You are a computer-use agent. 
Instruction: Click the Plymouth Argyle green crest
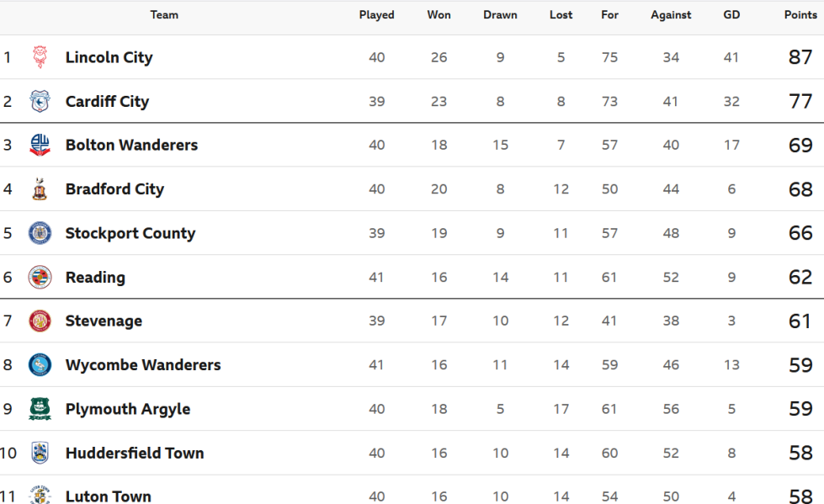pyautogui.click(x=40, y=409)
